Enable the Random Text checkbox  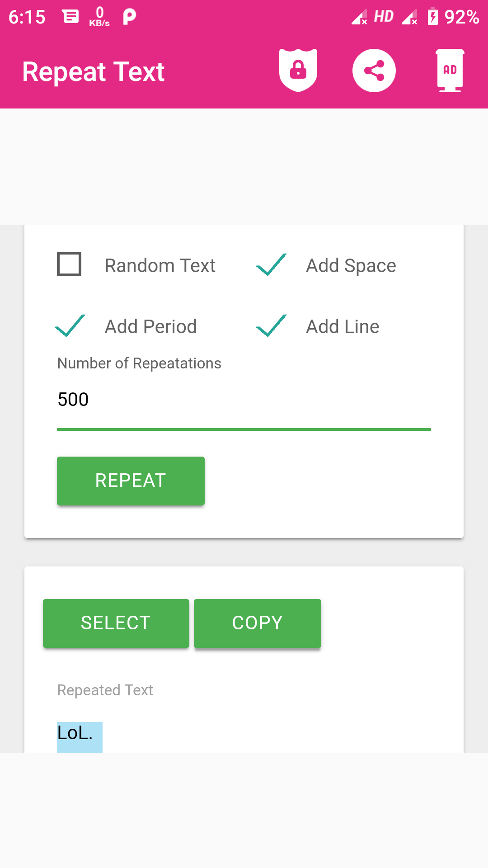pyautogui.click(x=69, y=264)
